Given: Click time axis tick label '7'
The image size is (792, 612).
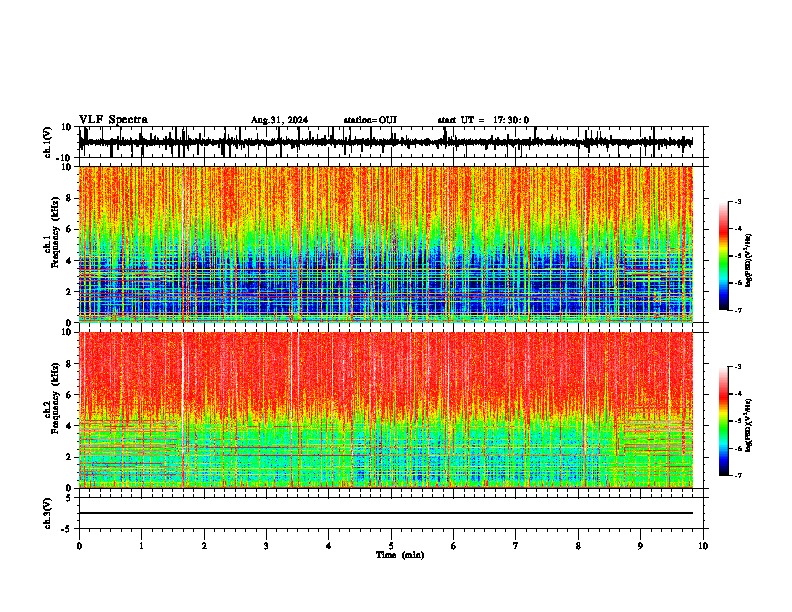Looking at the screenshot, I should coord(516,546).
